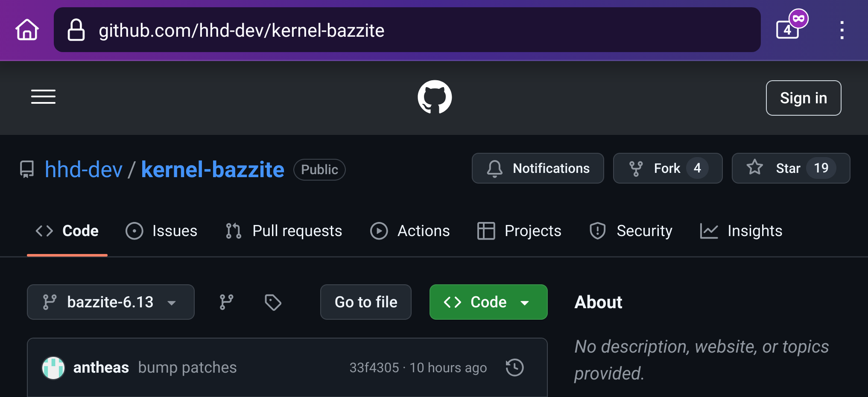The height and width of the screenshot is (397, 868).
Task: Star the kernel-bazzite repository
Action: (790, 168)
